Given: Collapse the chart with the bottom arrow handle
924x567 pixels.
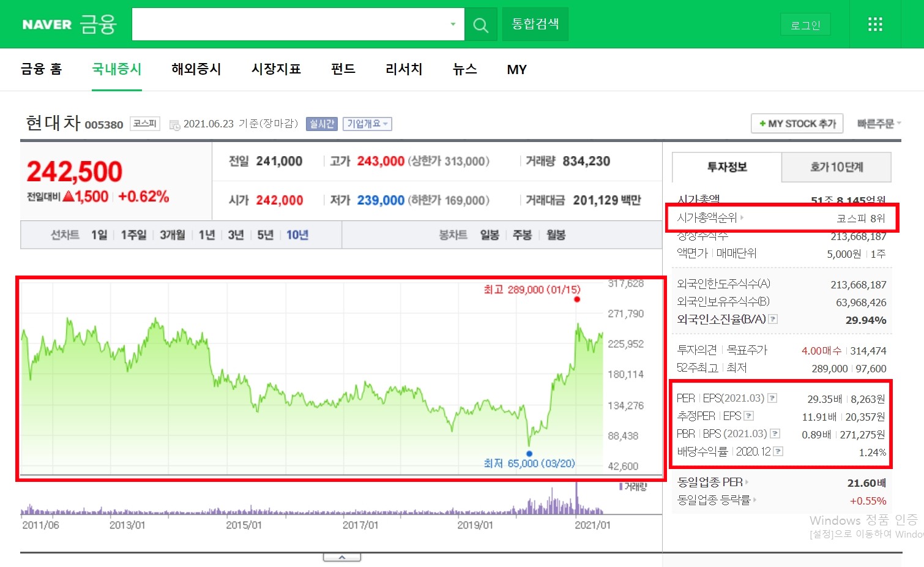Looking at the screenshot, I should (x=342, y=557).
